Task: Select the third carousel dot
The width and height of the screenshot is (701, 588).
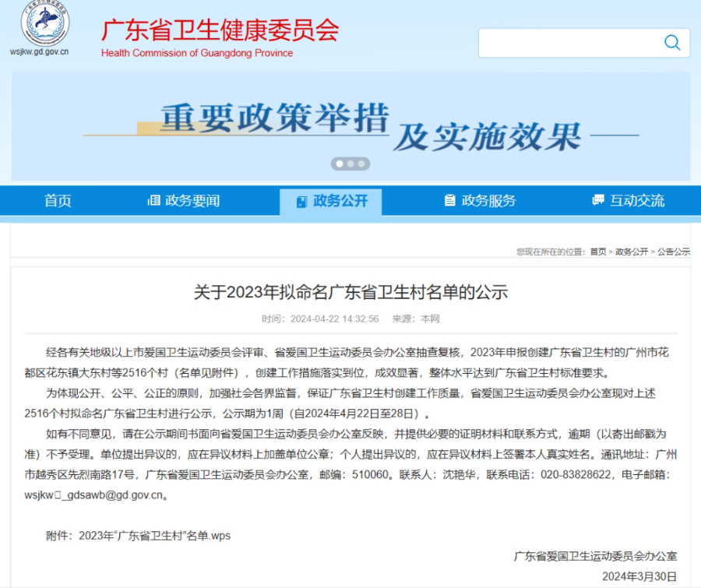Action: 361,164
